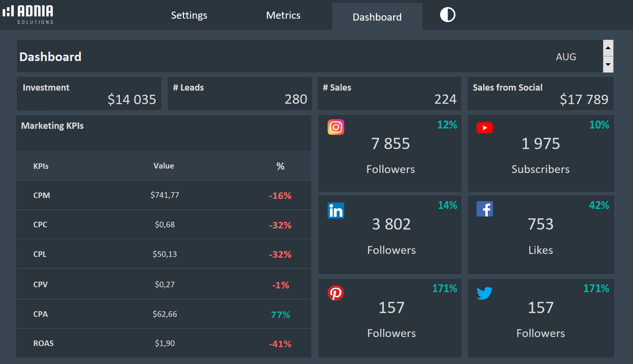
Task: Click the LinkedIn icon
Action: 336,211
